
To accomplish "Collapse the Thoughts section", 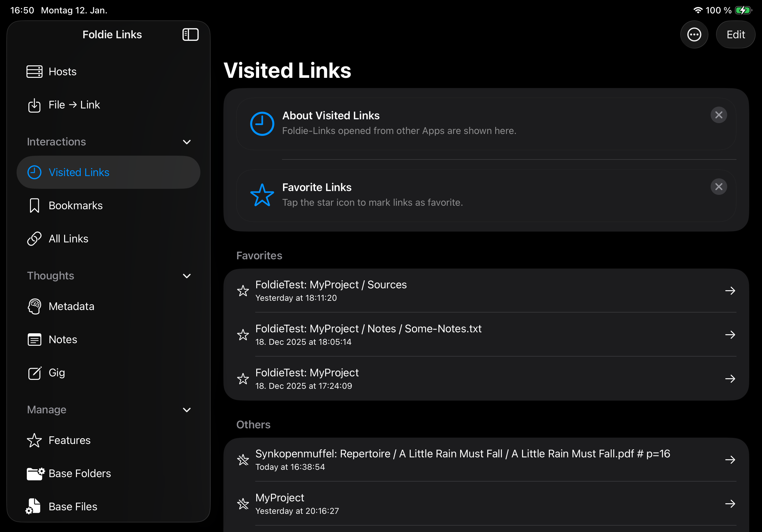I will pos(187,276).
